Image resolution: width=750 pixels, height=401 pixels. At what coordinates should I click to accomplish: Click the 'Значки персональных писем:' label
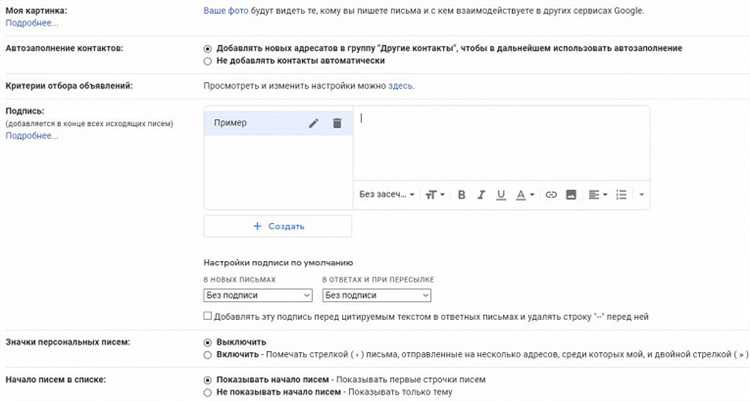68,342
